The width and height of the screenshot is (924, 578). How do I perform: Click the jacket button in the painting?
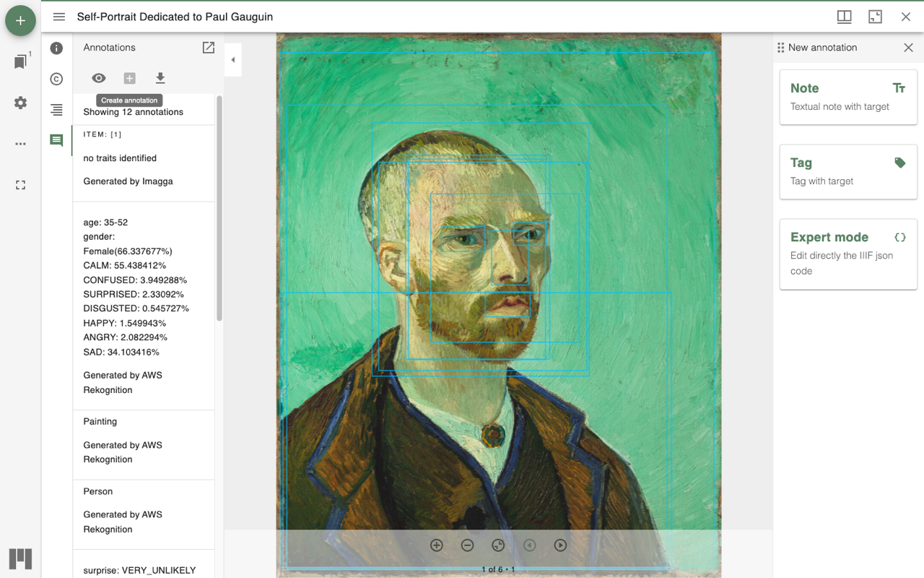493,434
